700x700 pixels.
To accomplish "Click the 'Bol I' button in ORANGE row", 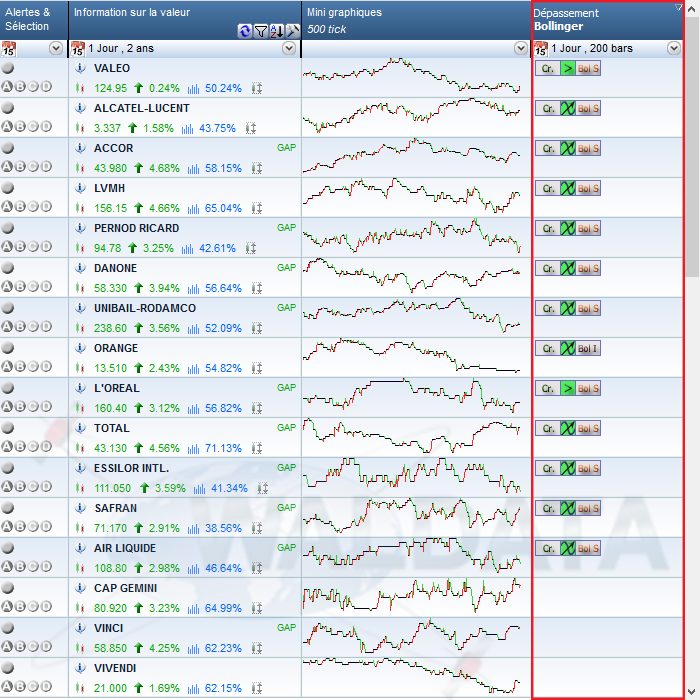I will (x=588, y=348).
